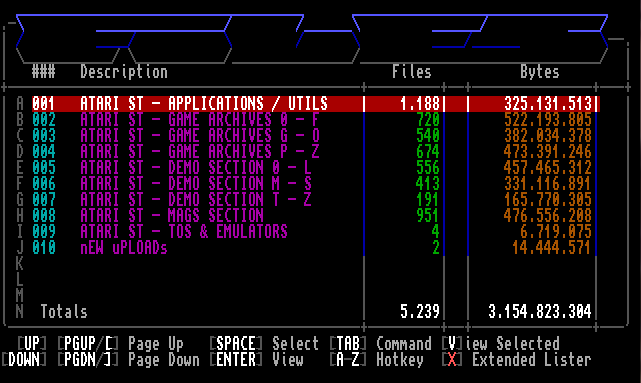Viewport: 641px width, 383px height.
Task: Click the [TAB] Command option
Action: [x=381, y=344]
